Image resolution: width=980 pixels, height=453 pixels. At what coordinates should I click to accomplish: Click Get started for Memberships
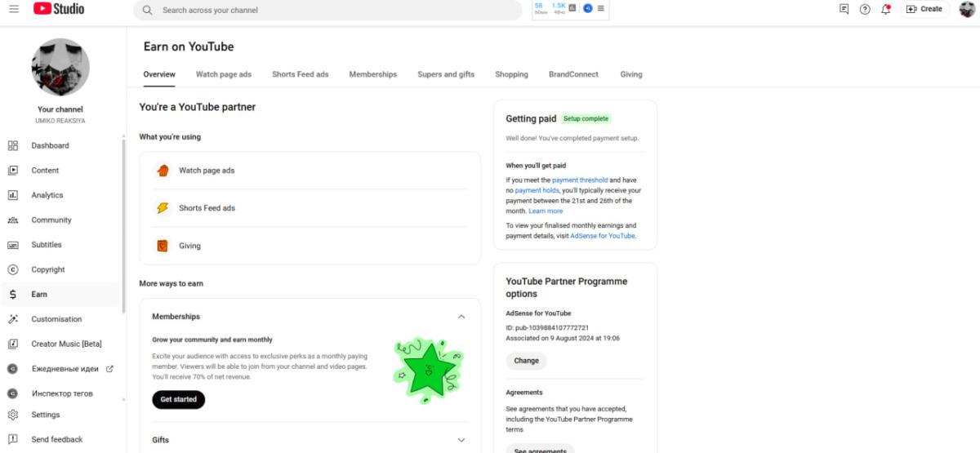click(178, 399)
